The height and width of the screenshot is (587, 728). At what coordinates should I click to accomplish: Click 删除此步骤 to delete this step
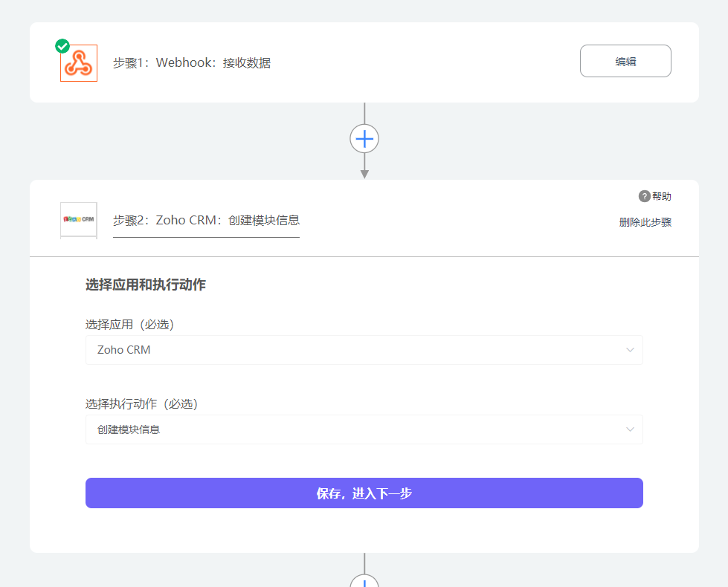[645, 222]
